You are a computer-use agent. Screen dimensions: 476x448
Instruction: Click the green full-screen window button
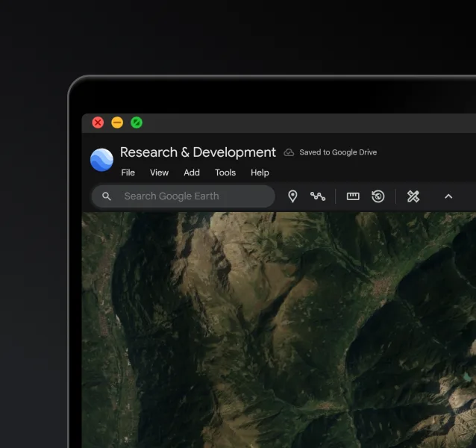[x=137, y=122]
